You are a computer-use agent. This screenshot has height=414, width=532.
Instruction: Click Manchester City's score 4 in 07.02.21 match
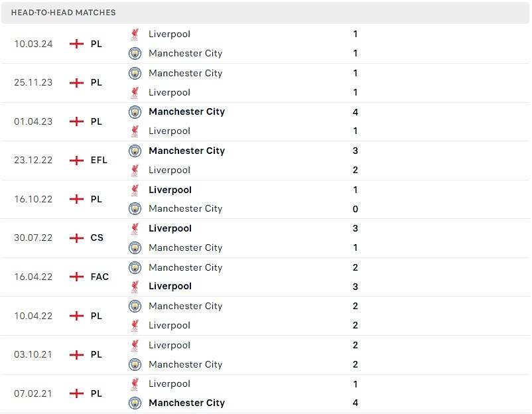tap(356, 403)
